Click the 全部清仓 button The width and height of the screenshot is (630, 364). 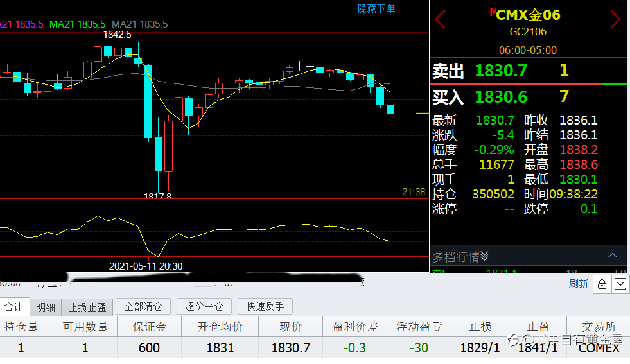[143, 307]
